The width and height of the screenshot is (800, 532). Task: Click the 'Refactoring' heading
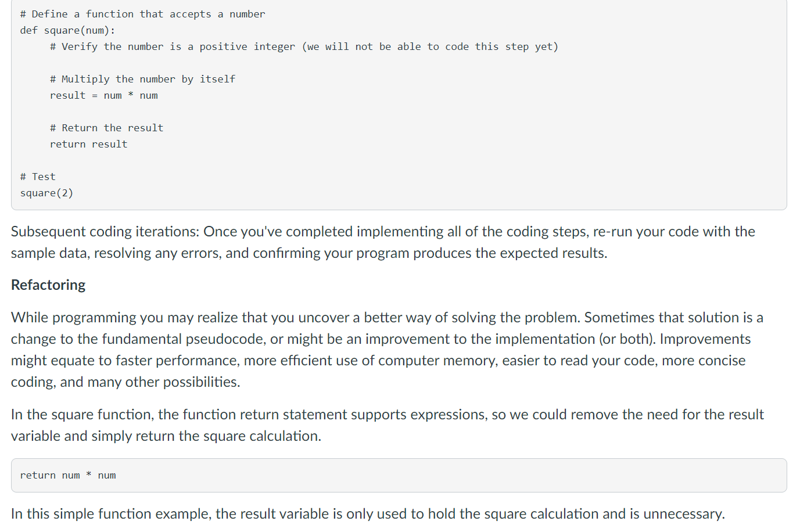tap(48, 285)
